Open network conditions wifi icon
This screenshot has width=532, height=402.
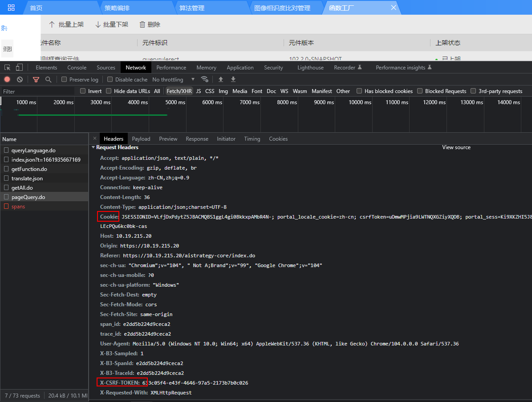click(x=205, y=79)
